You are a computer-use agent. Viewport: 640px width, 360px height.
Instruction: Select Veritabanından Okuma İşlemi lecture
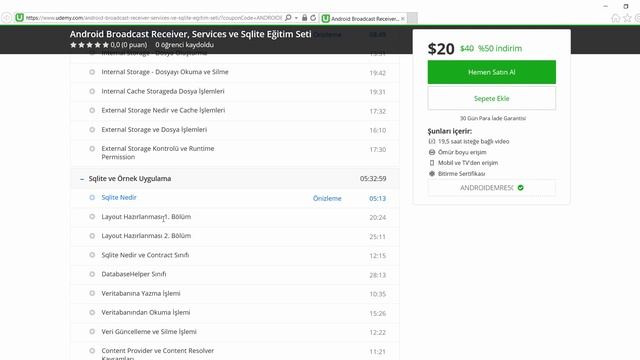point(146,312)
